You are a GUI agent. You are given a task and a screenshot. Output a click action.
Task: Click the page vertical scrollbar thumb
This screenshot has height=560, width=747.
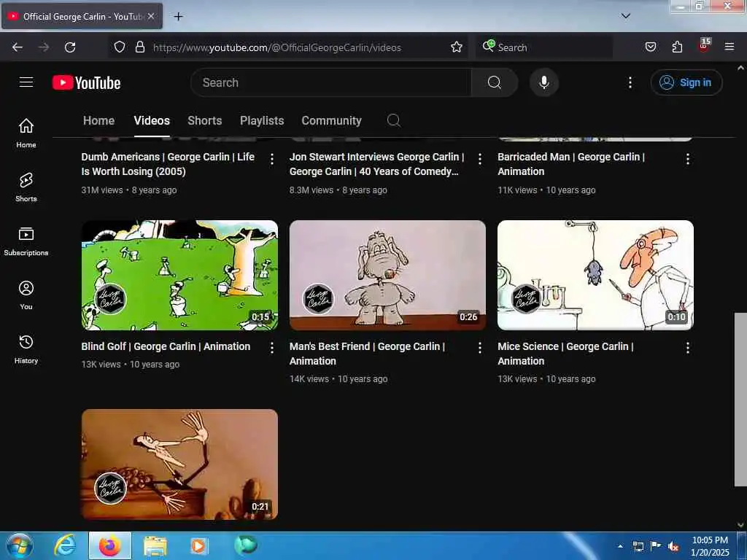(740, 399)
